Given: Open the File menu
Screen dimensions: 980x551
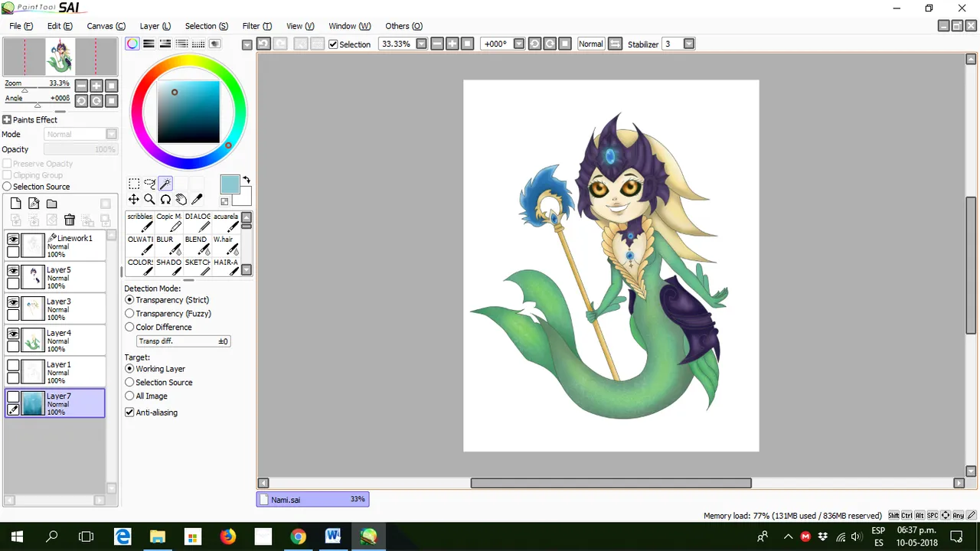Looking at the screenshot, I should coord(21,26).
